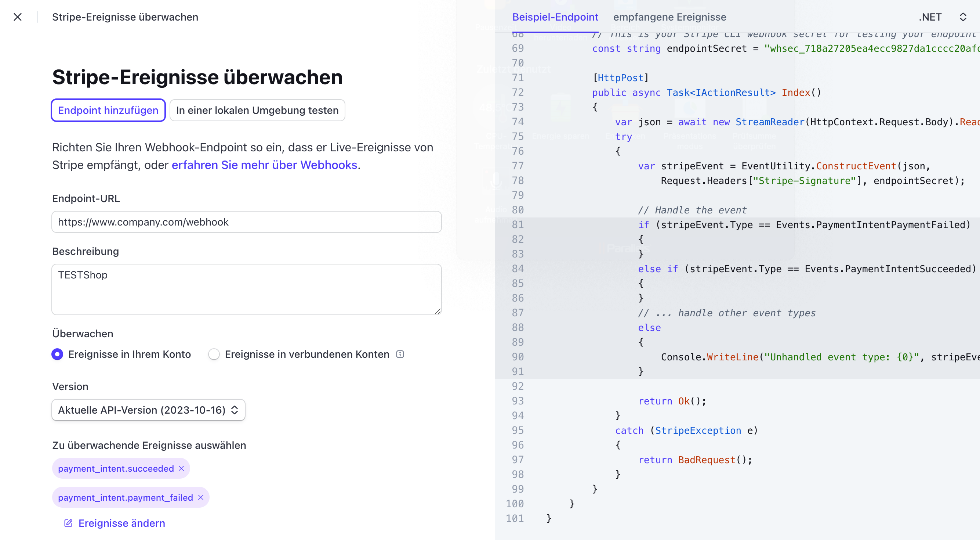The image size is (980, 540).
Task: Switch to the Beispiel-Endpoint tab
Action: 555,17
